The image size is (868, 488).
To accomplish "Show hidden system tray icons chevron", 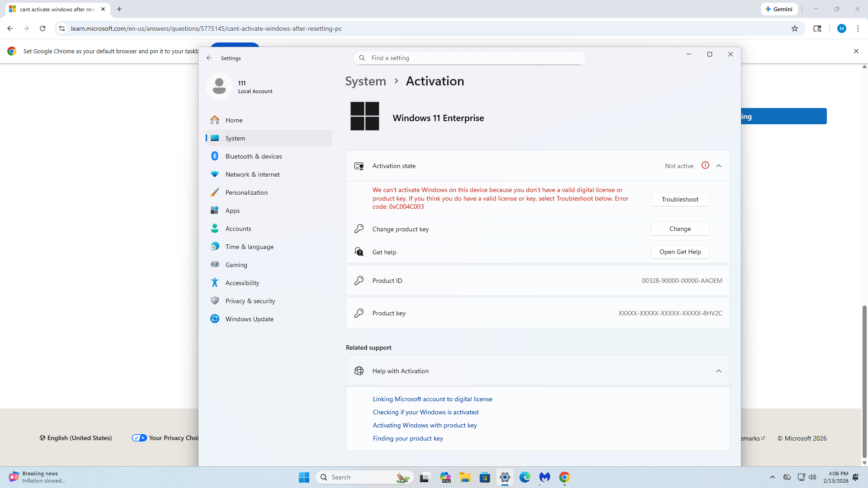I will pyautogui.click(x=773, y=477).
